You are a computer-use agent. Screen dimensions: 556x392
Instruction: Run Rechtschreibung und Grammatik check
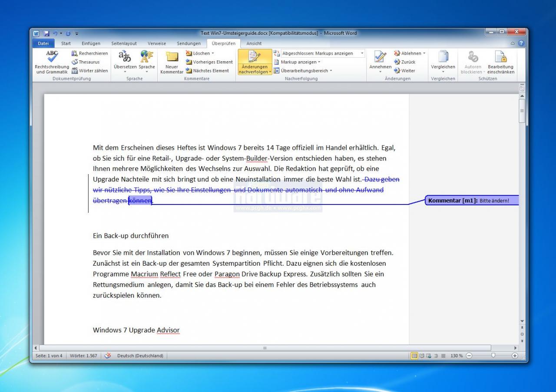point(51,62)
